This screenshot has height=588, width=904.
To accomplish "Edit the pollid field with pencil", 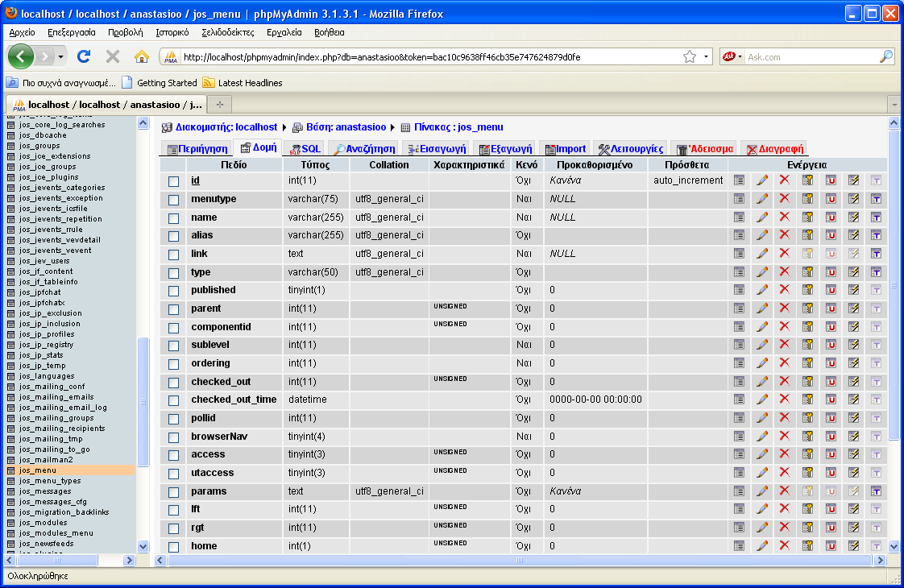I will point(762,418).
